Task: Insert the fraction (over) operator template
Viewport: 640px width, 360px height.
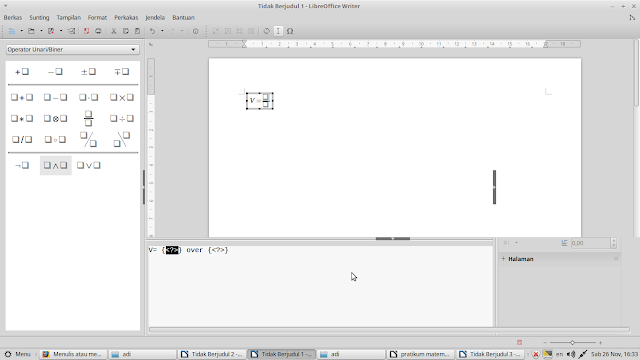Action: [88, 118]
